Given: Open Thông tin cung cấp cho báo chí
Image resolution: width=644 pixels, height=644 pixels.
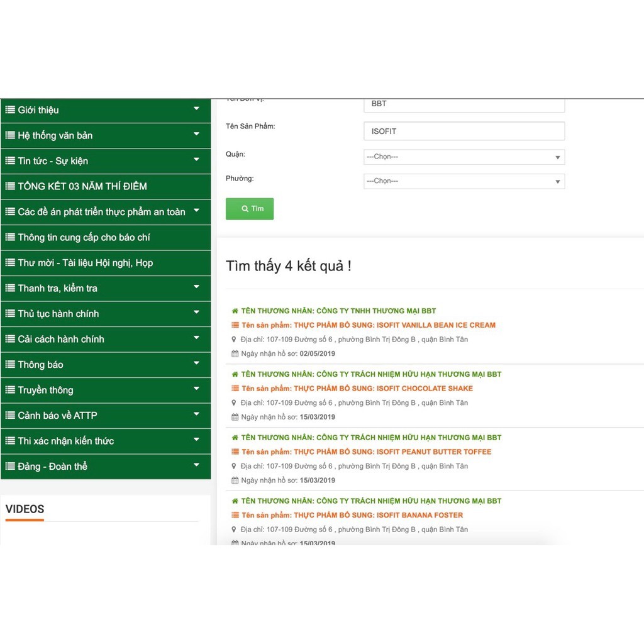Looking at the screenshot, I should coord(84,237).
